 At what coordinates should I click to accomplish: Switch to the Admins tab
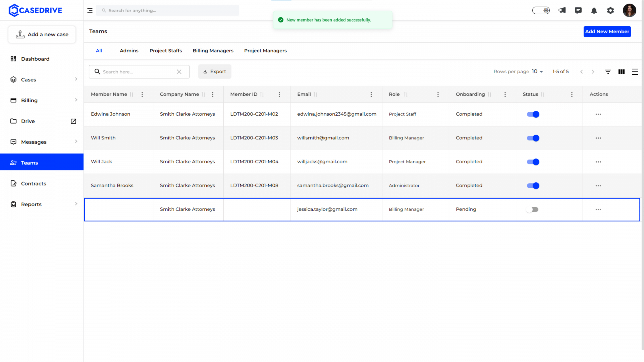(x=129, y=51)
